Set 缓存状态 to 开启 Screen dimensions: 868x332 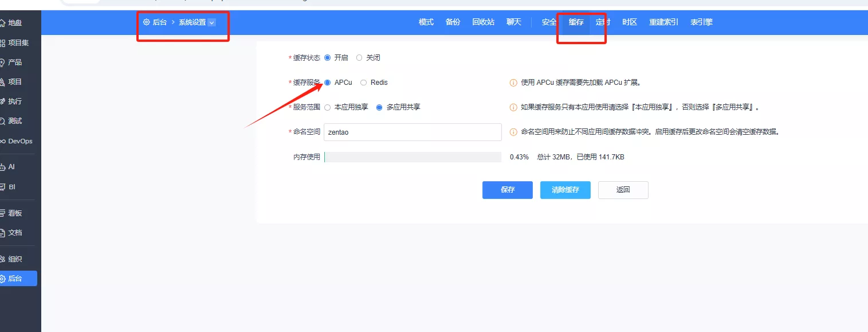328,58
